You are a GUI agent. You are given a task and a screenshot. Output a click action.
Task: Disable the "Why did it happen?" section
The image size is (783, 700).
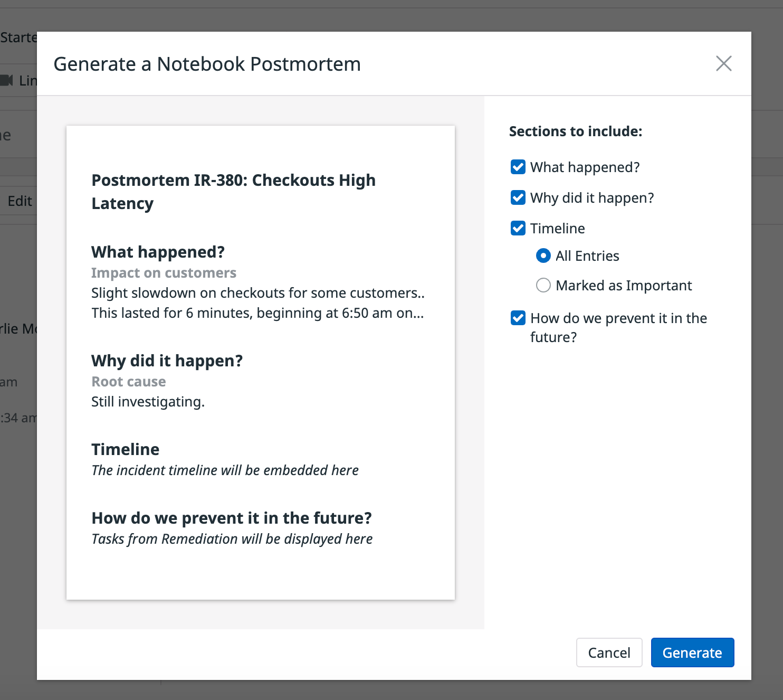click(518, 197)
